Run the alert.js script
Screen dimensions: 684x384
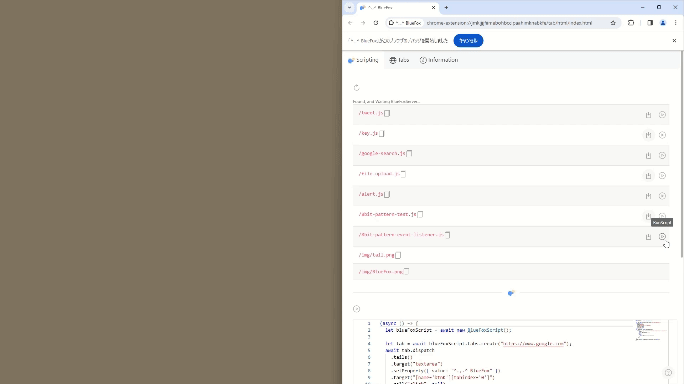662,196
